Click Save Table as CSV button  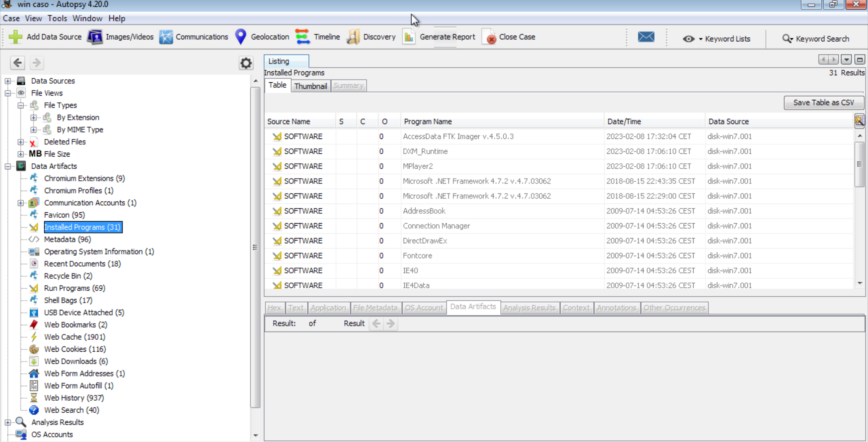(823, 103)
